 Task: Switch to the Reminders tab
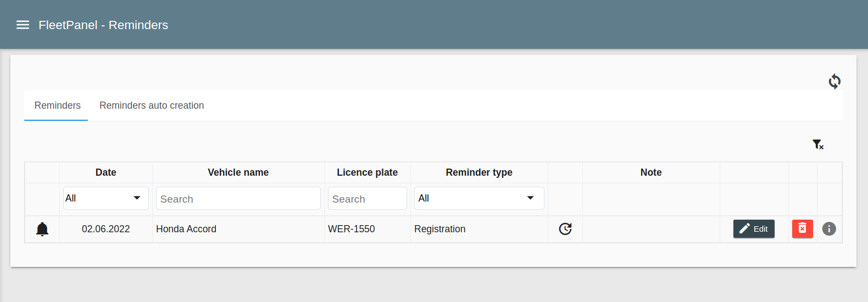point(57,105)
